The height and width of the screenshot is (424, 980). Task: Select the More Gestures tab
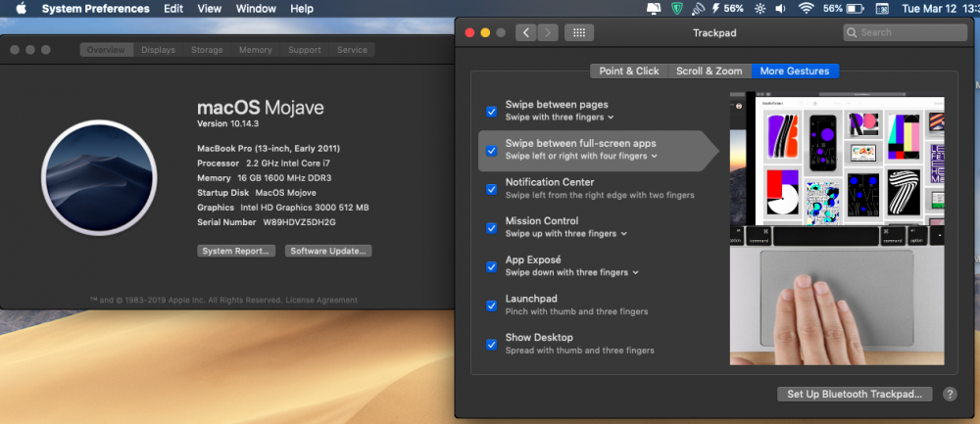pos(795,71)
